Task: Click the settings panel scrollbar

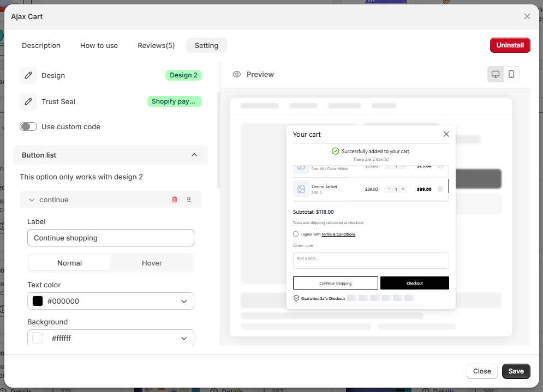Action: (218, 140)
